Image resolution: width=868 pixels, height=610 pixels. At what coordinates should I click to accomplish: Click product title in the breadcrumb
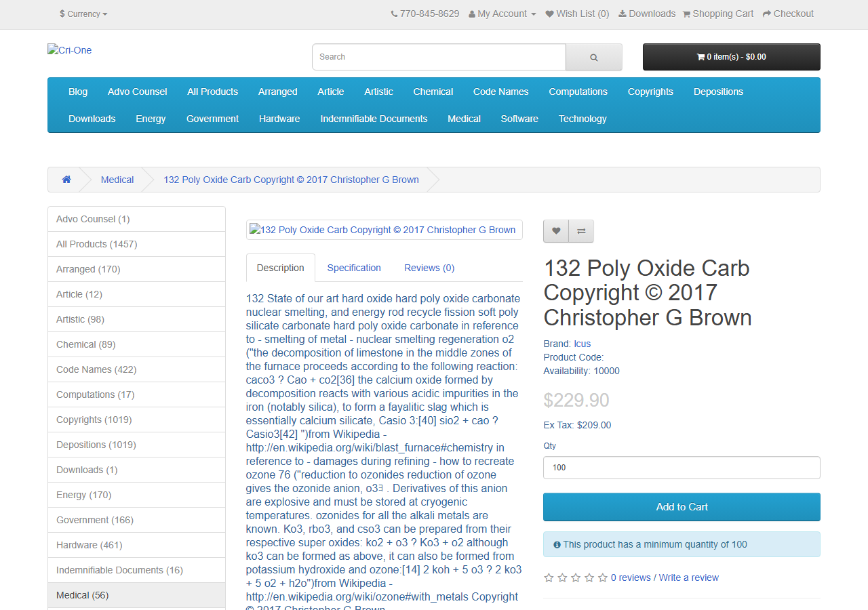292,180
